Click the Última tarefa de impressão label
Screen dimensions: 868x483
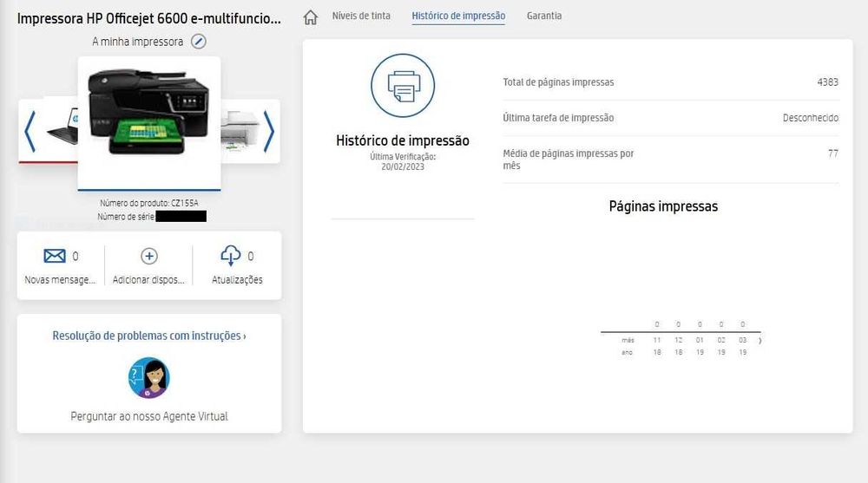click(558, 118)
